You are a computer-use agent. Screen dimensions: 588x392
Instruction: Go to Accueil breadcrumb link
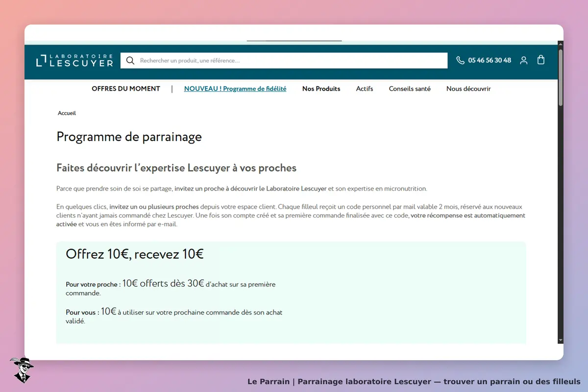[x=67, y=113]
